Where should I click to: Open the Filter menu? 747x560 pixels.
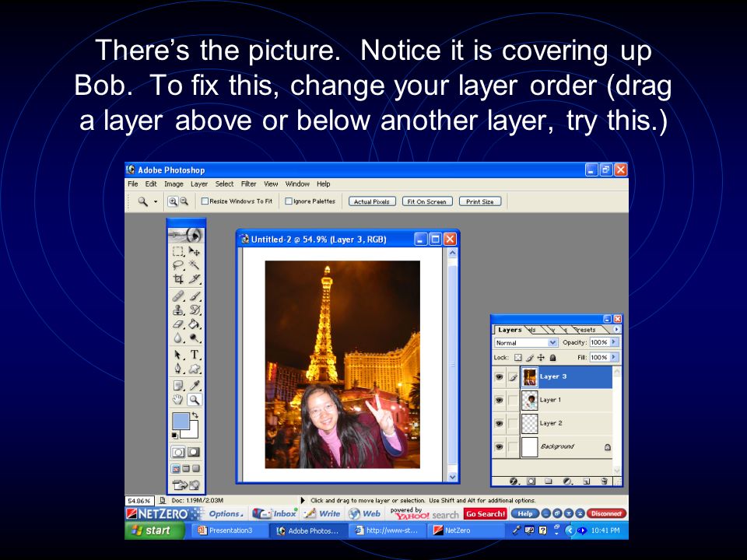coord(249,184)
